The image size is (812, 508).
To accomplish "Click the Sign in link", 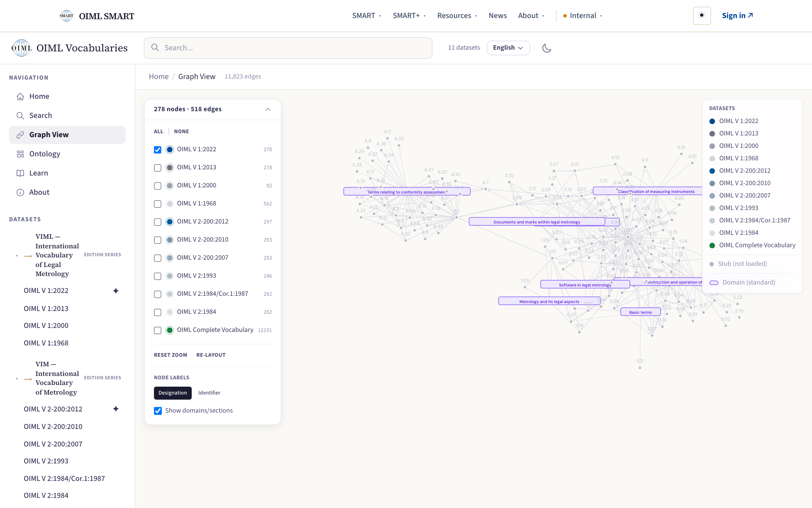I will [x=738, y=16].
